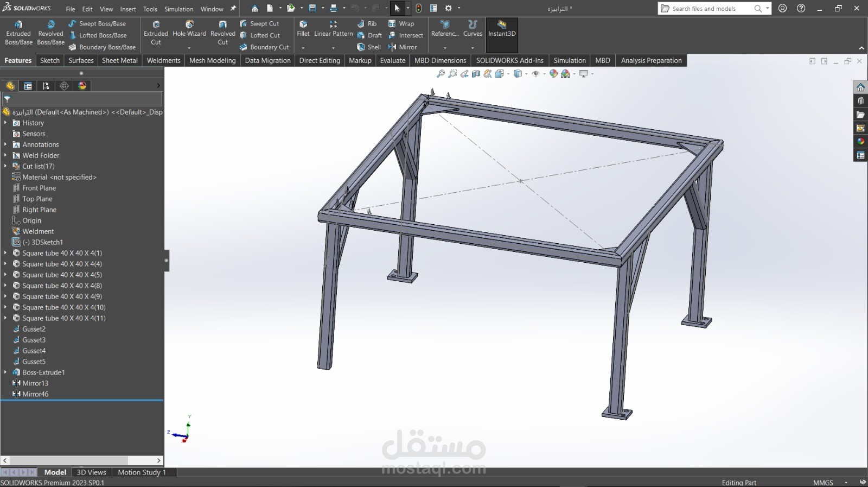
Task: Open the Reference Geometry dropdown
Action: [x=445, y=48]
